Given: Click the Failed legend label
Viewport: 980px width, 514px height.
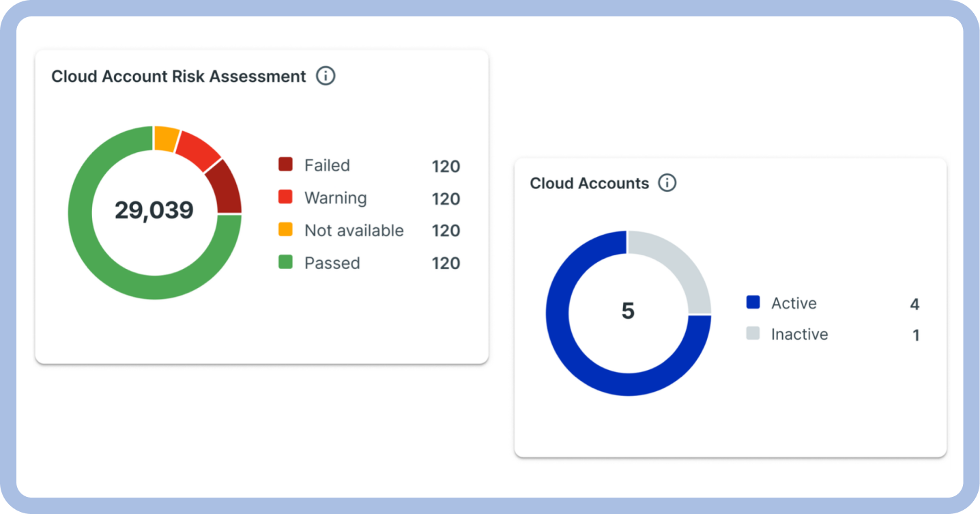Looking at the screenshot, I should tap(327, 165).
